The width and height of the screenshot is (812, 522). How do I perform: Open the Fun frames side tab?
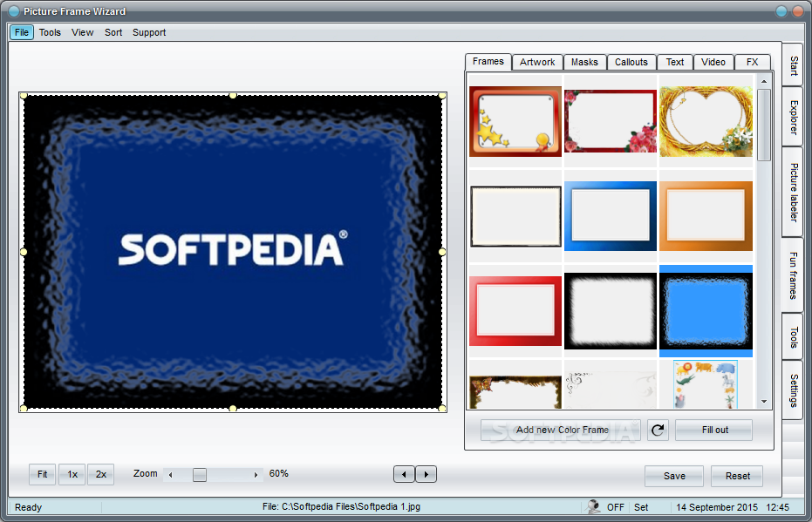pos(793,275)
